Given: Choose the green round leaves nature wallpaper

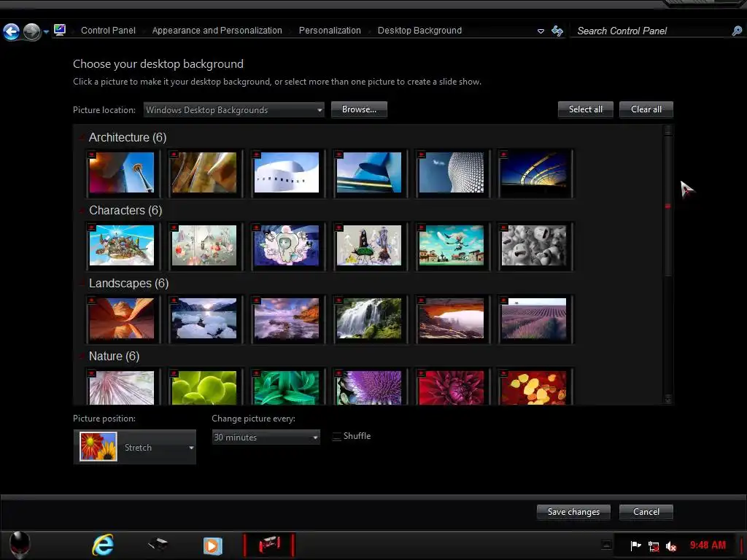Looking at the screenshot, I should tap(204, 388).
